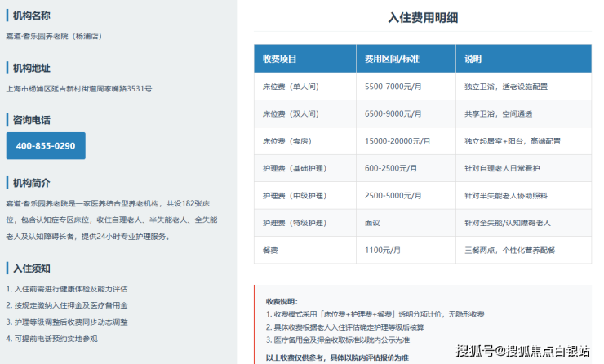Click the 独立起居室+阳台，高端配置 cell

point(523,141)
